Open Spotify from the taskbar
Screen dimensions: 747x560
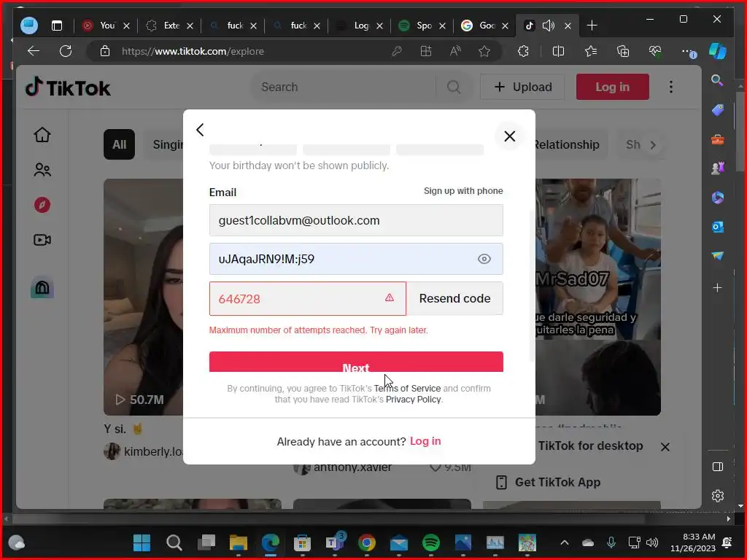(430, 542)
